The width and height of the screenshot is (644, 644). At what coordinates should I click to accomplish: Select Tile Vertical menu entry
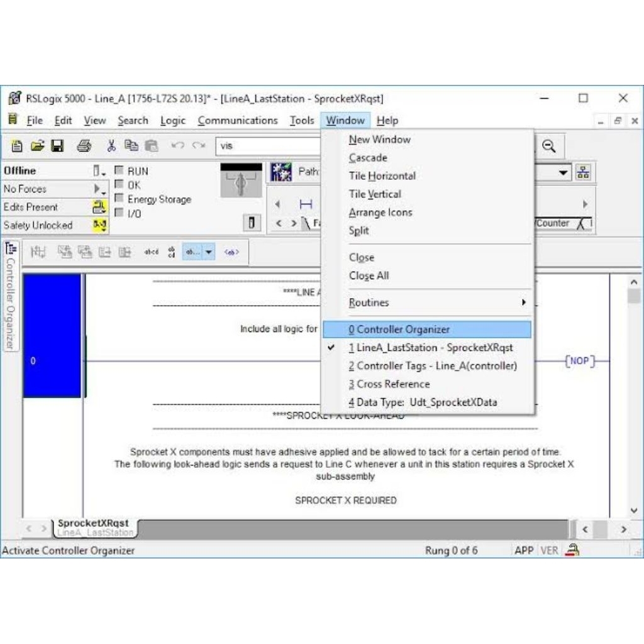427,194
